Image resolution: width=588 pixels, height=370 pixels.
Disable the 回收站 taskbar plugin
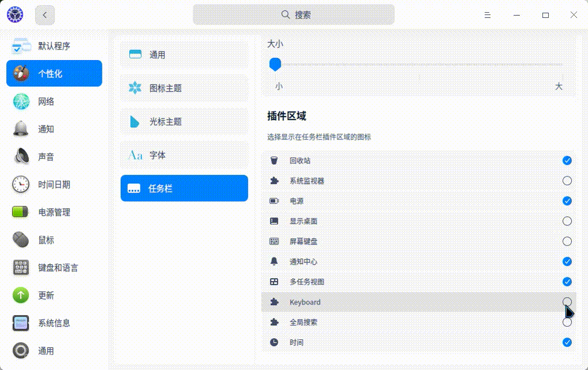point(567,160)
